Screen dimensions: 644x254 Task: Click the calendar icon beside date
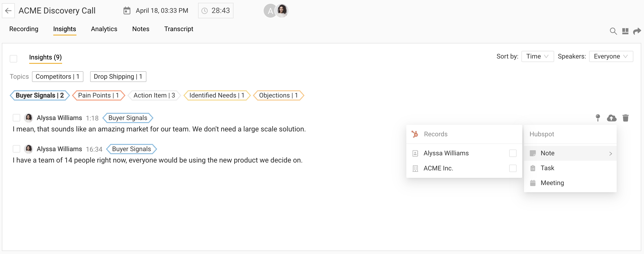[127, 11]
